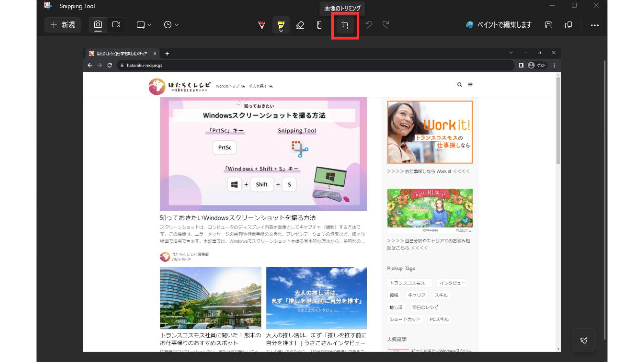This screenshot has height=362, width=644.
Task: Open 大人の推し活は、まず article title
Action: 316,339
